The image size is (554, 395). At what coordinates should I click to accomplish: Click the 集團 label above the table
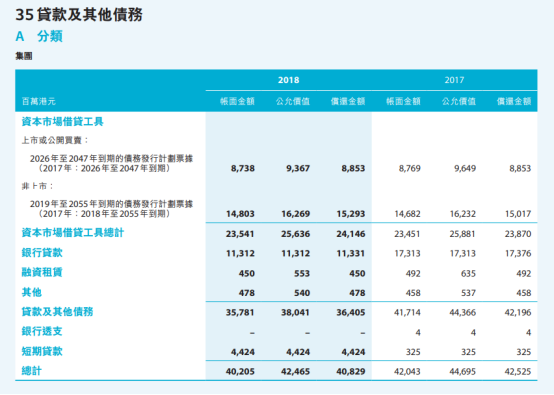pos(24,56)
